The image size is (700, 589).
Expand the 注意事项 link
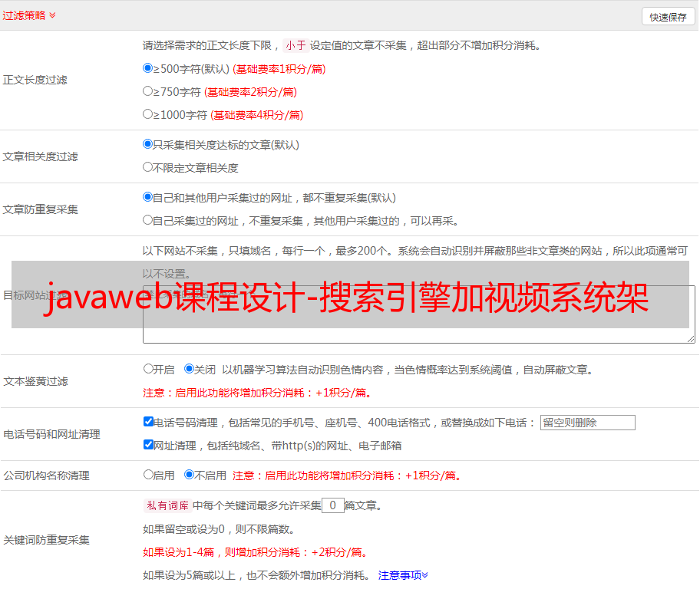click(403, 575)
